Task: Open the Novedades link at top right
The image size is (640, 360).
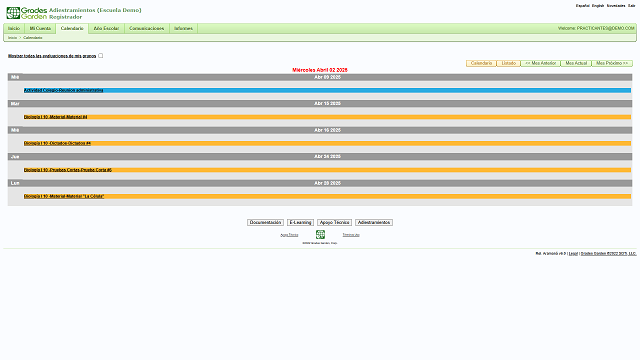Action: pos(616,6)
